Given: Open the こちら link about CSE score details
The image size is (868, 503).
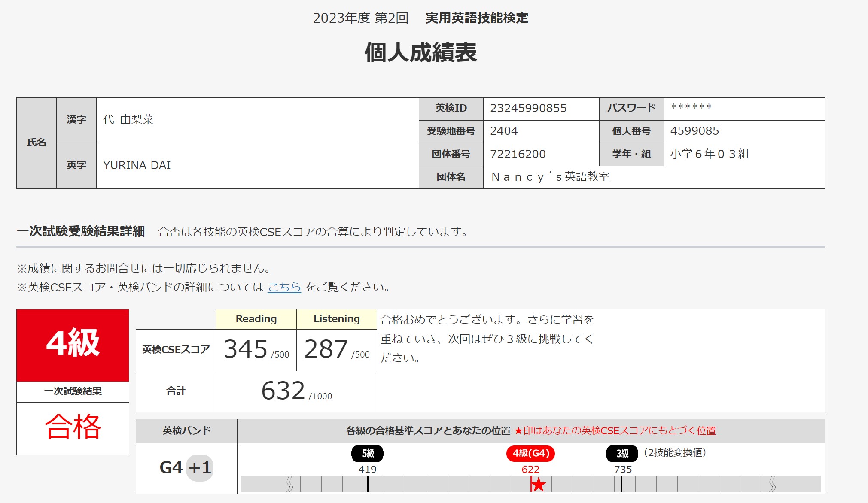Looking at the screenshot, I should (x=284, y=287).
